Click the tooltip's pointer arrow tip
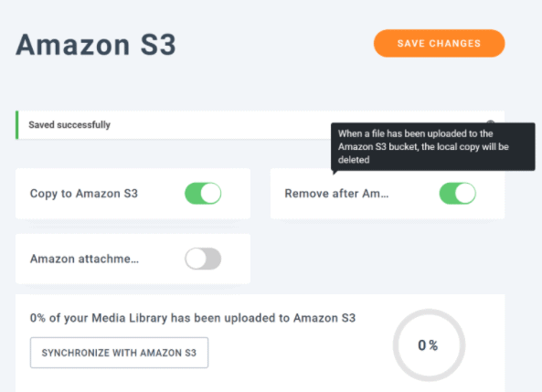Screen dimensions: 542x392 pyautogui.click(x=334, y=174)
